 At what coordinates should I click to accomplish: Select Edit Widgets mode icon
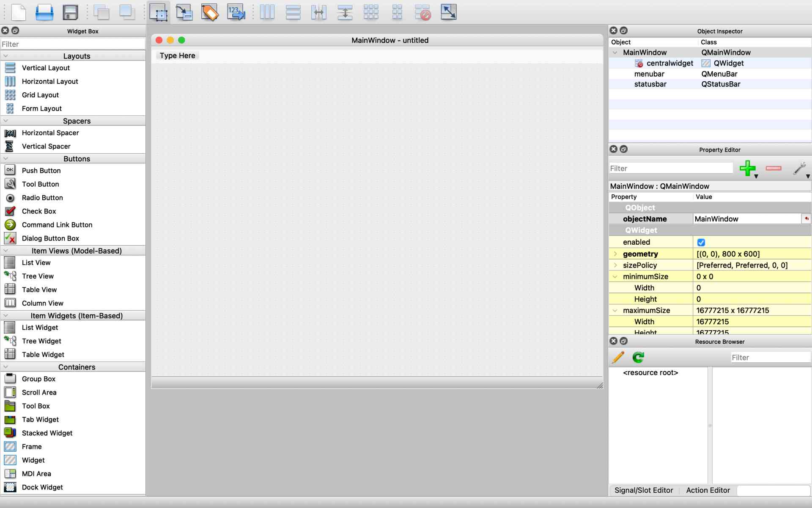(159, 12)
